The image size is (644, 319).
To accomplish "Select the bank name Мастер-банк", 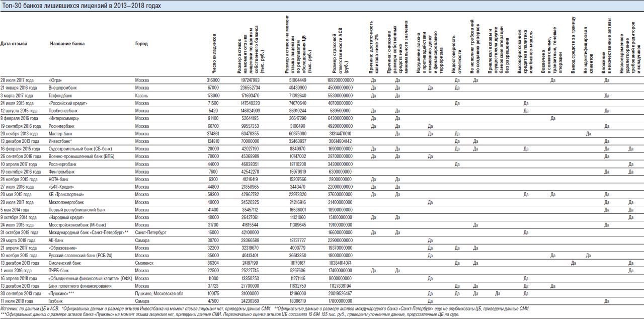I will pos(61,133).
